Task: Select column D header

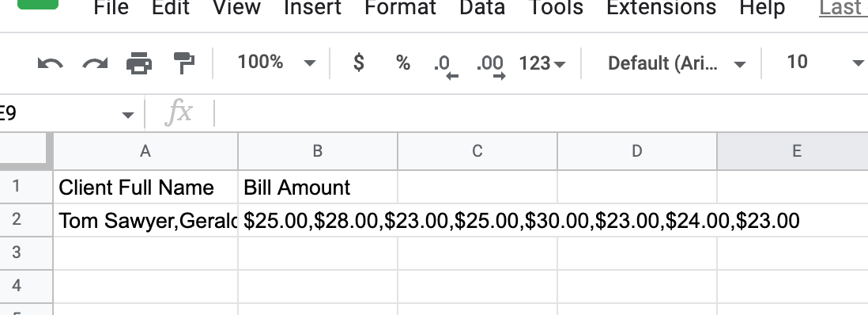Action: click(x=637, y=151)
